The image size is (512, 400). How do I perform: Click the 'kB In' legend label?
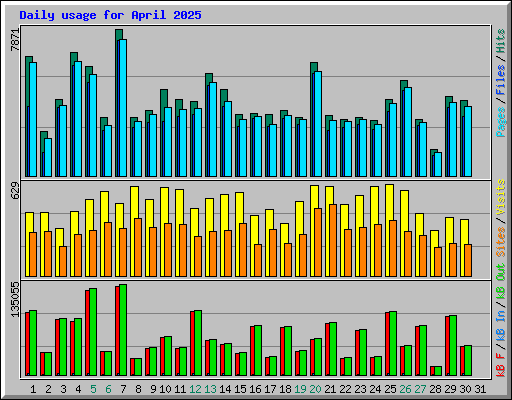(x=500, y=326)
